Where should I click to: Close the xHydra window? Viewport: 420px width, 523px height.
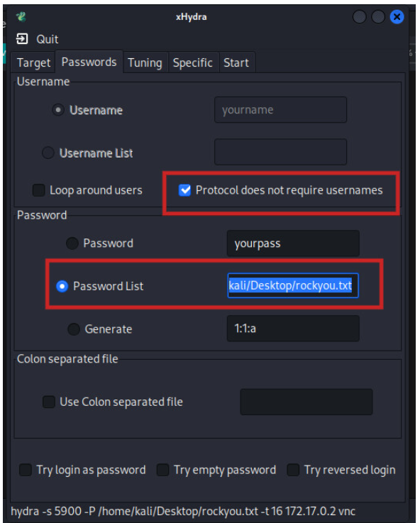pyautogui.click(x=397, y=17)
